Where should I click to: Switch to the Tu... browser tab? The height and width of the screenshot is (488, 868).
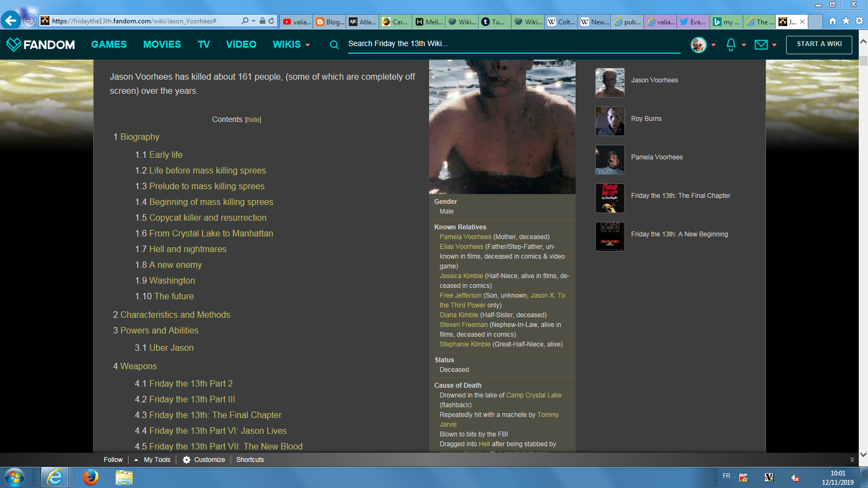[494, 22]
